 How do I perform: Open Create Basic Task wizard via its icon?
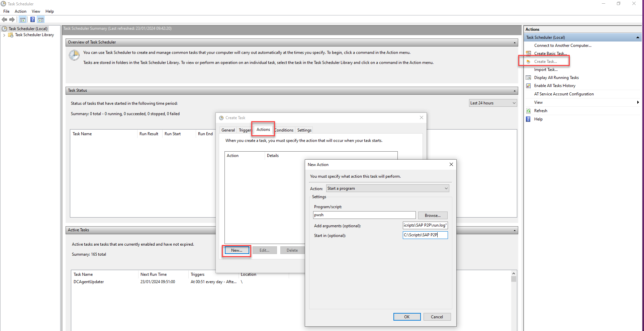point(529,53)
